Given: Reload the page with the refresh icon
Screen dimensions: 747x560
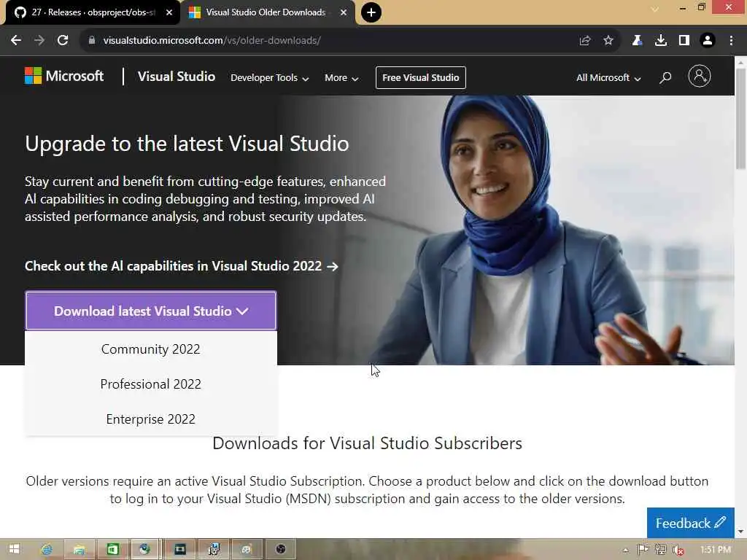Looking at the screenshot, I should (63, 41).
